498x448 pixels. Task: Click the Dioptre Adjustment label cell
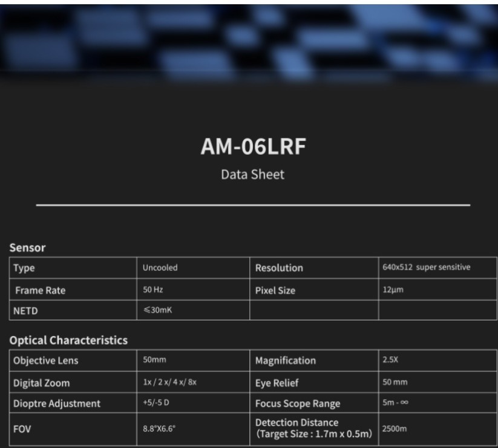pos(56,404)
